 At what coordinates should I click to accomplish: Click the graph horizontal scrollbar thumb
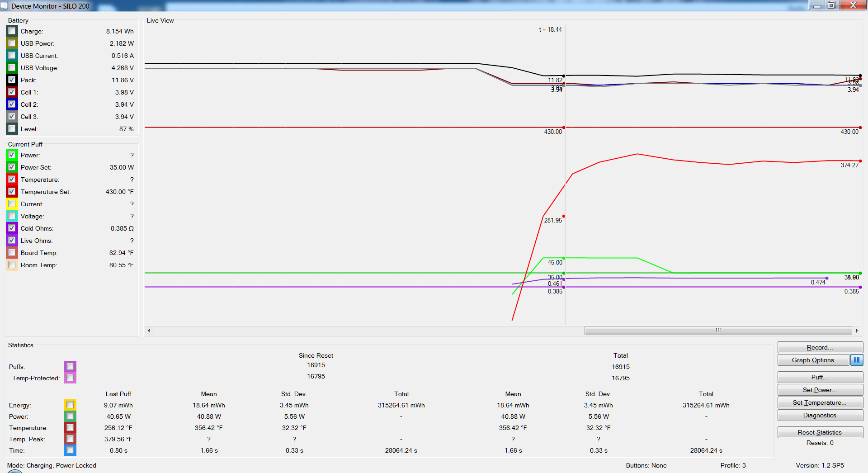pyautogui.click(x=718, y=331)
